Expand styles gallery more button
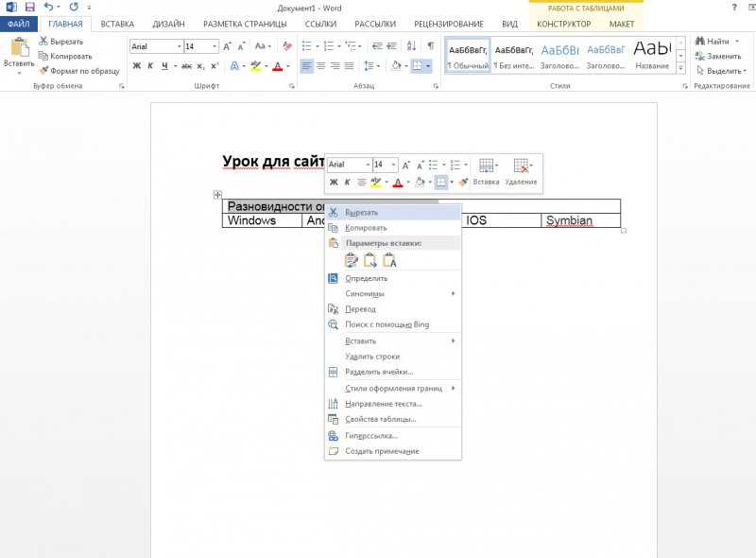Viewport: 756px width, 558px height. click(x=680, y=68)
